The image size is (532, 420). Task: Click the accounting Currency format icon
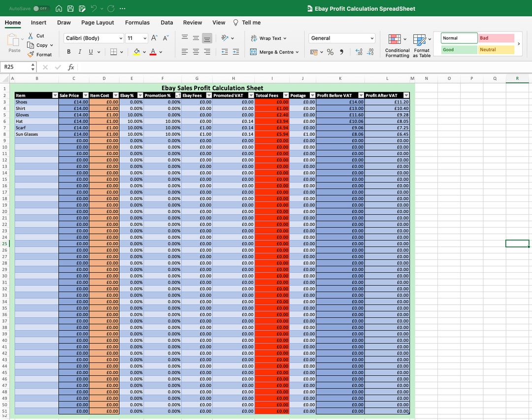[314, 52]
